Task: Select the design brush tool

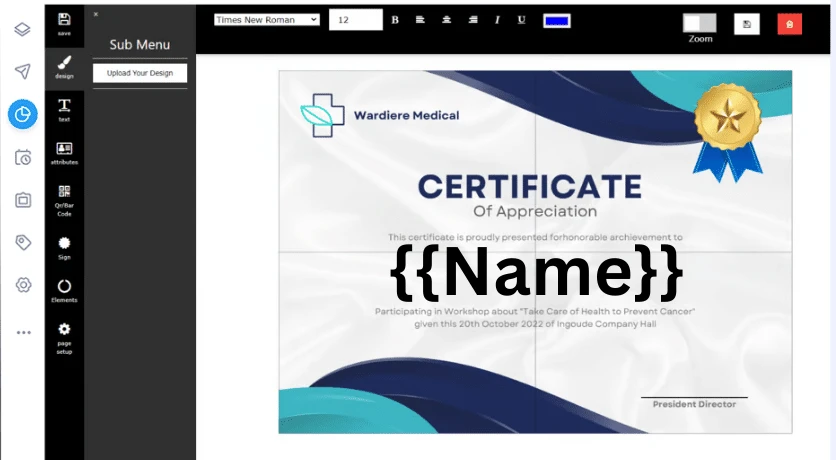Action: 64,67
